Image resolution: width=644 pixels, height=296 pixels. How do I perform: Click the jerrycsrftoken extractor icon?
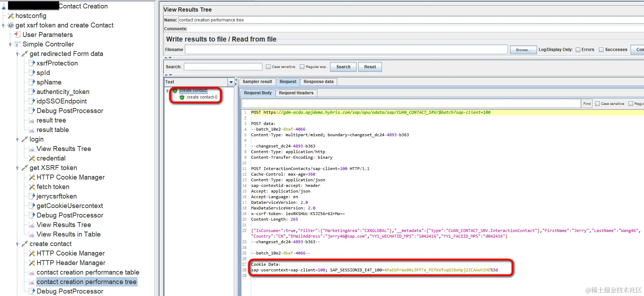click(32, 196)
